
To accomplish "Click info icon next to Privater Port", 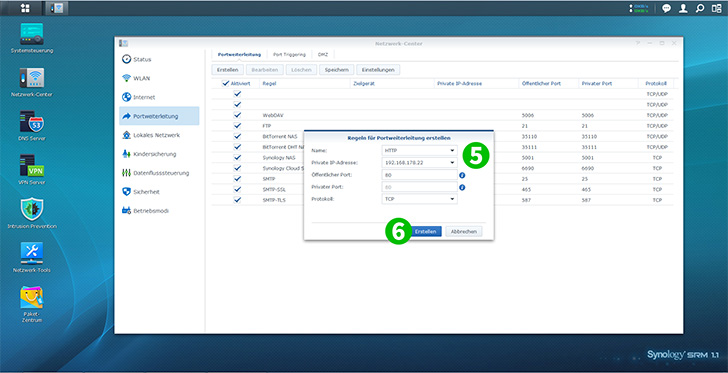I will tap(462, 187).
